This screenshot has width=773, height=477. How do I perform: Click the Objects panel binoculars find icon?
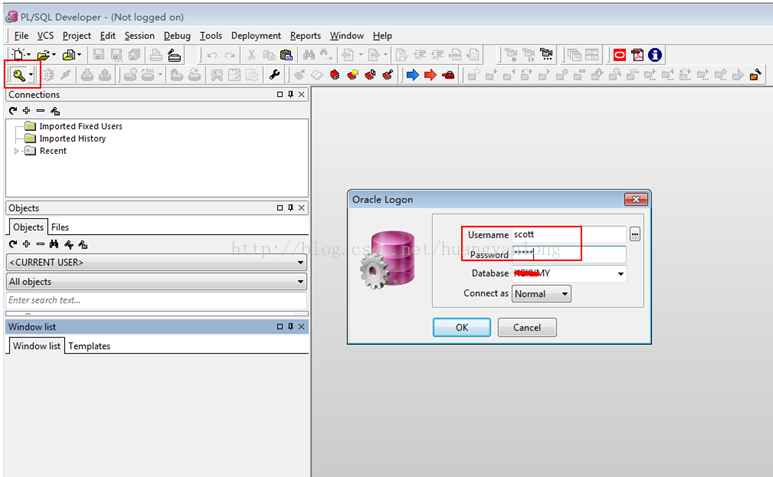pyautogui.click(x=54, y=244)
